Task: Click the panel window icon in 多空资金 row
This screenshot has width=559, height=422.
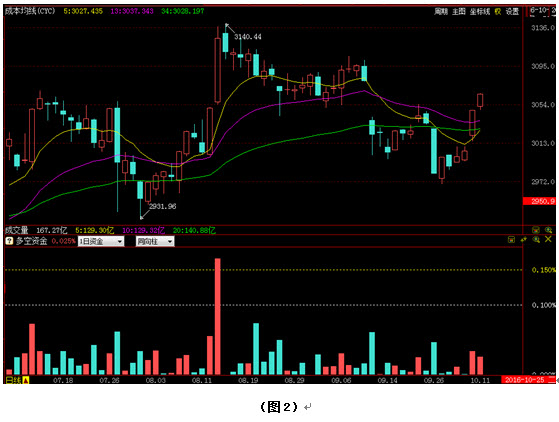Action: (x=511, y=240)
